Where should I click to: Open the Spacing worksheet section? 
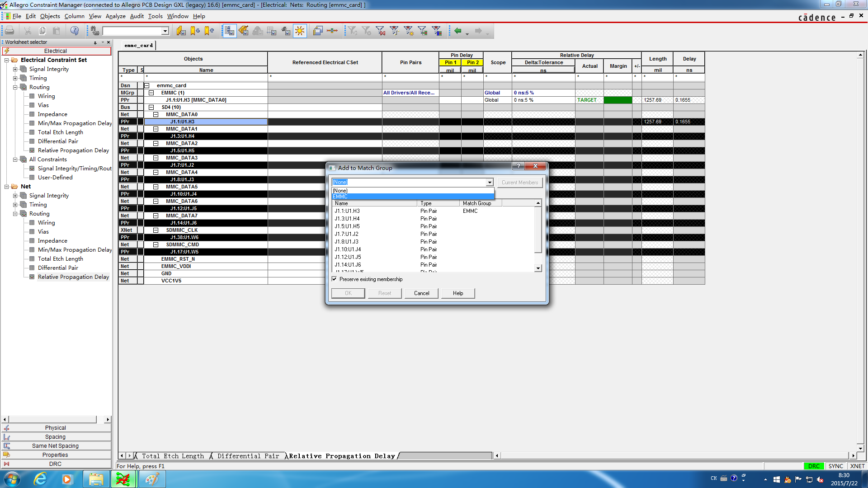tap(56, 437)
